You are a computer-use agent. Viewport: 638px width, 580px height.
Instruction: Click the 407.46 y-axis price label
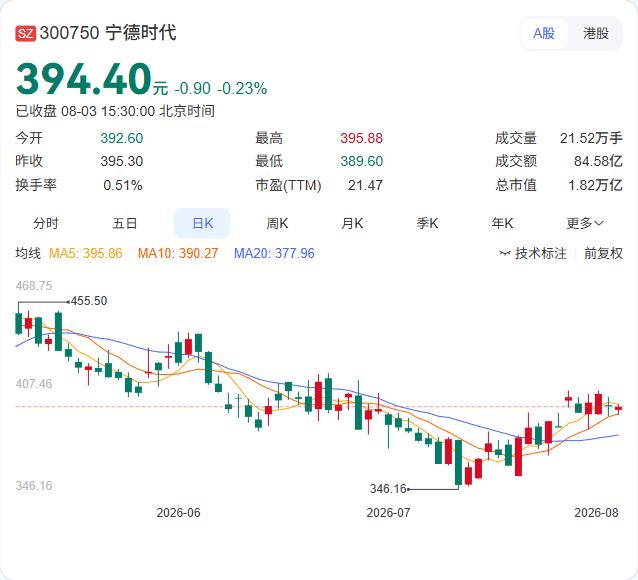pos(34,383)
